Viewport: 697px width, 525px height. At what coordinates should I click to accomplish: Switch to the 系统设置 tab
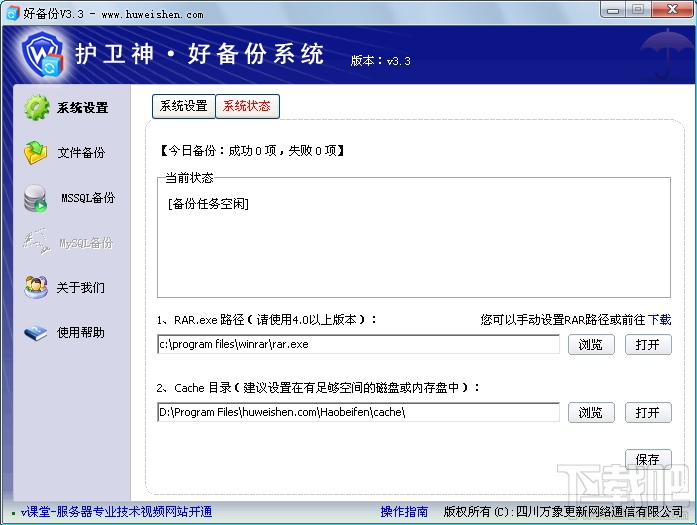coord(184,106)
